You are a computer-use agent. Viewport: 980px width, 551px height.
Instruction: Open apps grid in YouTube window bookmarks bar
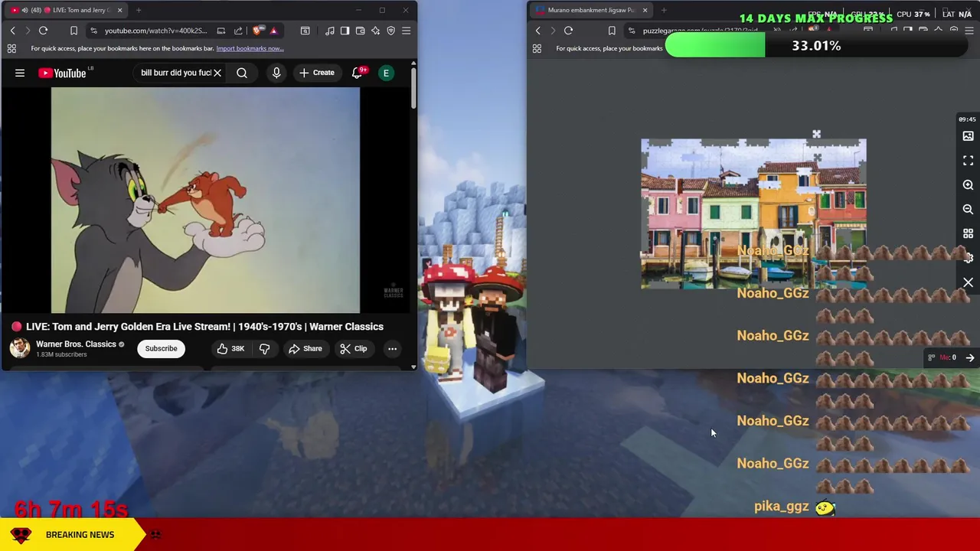coord(11,48)
